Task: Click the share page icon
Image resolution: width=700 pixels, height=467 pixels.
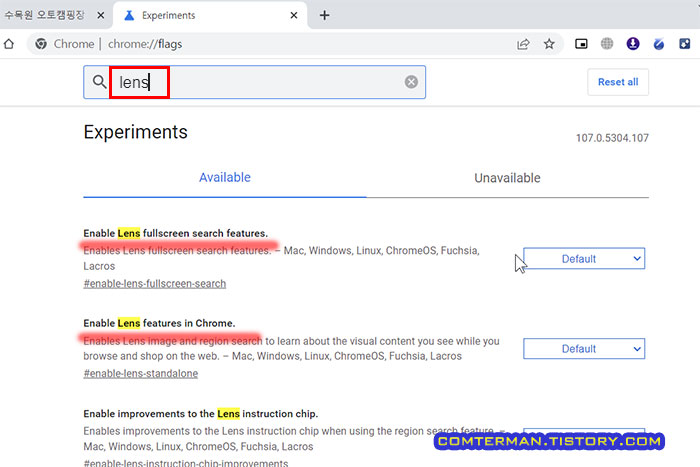Action: point(523,44)
